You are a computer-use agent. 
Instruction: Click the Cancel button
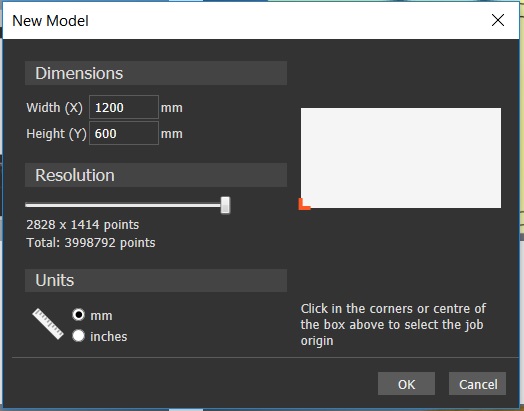click(x=478, y=384)
